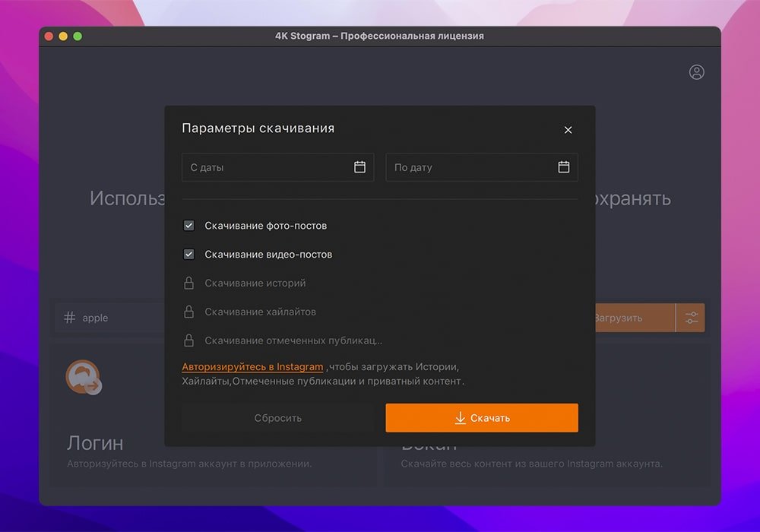
Task: Open 'Авторизируйтесь в Instagram' link
Action: (252, 367)
